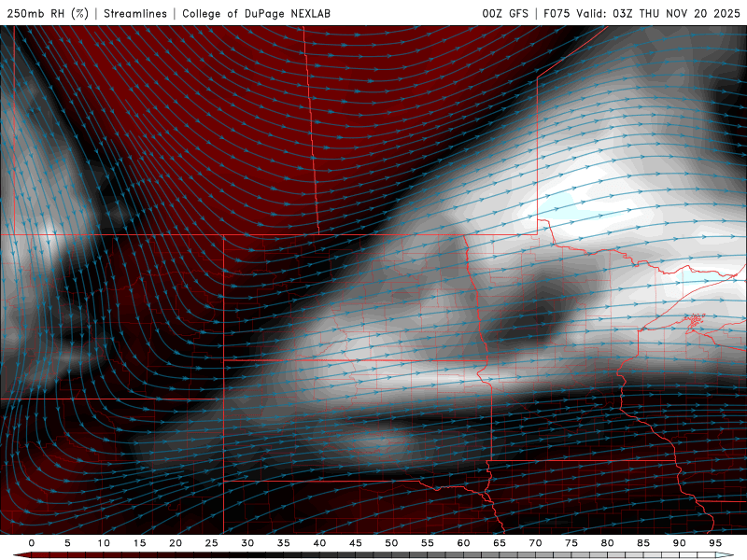This screenshot has width=747, height=560.
Task: Click the "F075" forecast hour text
Action: click(557, 13)
